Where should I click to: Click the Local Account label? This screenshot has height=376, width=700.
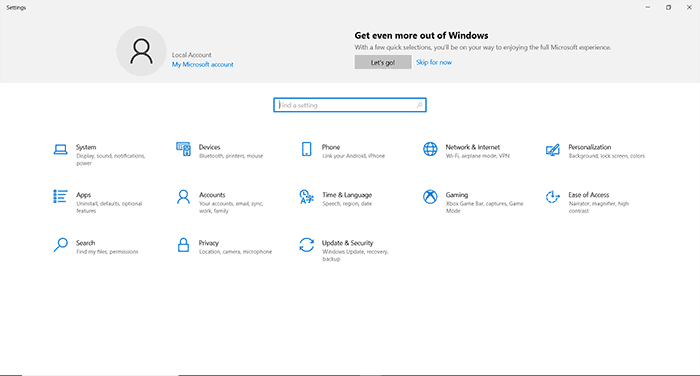[x=192, y=55]
